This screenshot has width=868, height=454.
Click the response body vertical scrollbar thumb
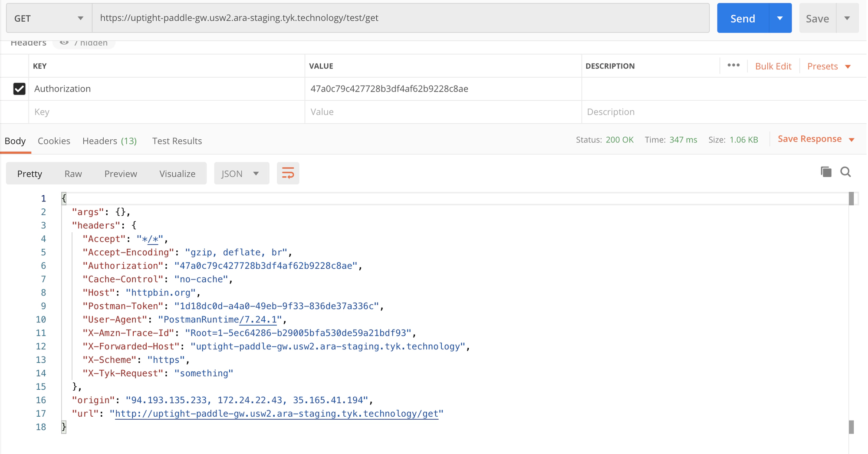tap(851, 199)
